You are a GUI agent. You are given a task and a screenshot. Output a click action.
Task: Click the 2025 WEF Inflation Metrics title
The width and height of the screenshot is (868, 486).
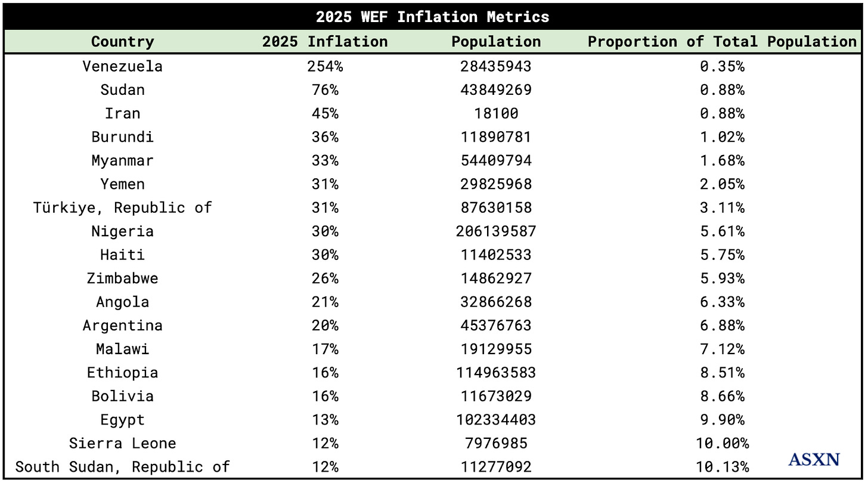(433, 17)
